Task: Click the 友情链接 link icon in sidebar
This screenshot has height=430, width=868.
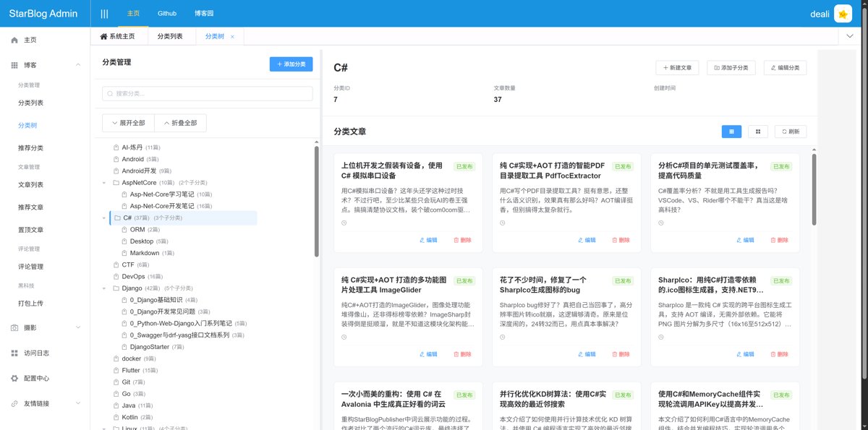Action: [14, 403]
